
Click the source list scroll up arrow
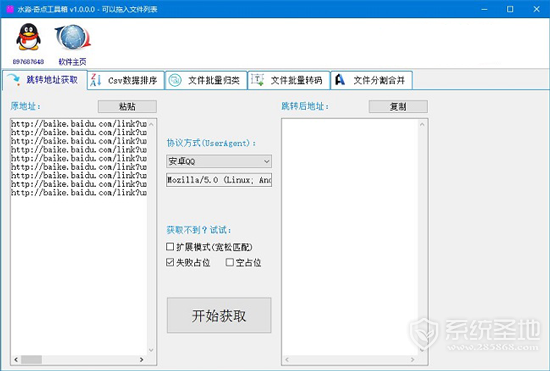(x=151, y=124)
